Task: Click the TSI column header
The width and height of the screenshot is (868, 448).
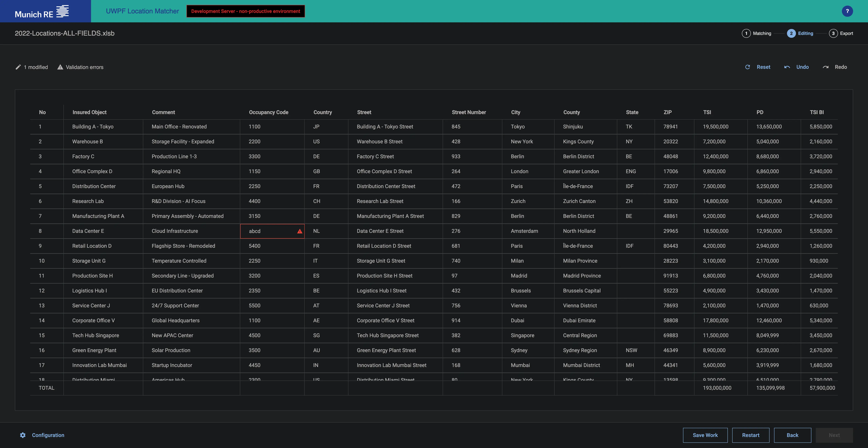Action: pyautogui.click(x=707, y=112)
